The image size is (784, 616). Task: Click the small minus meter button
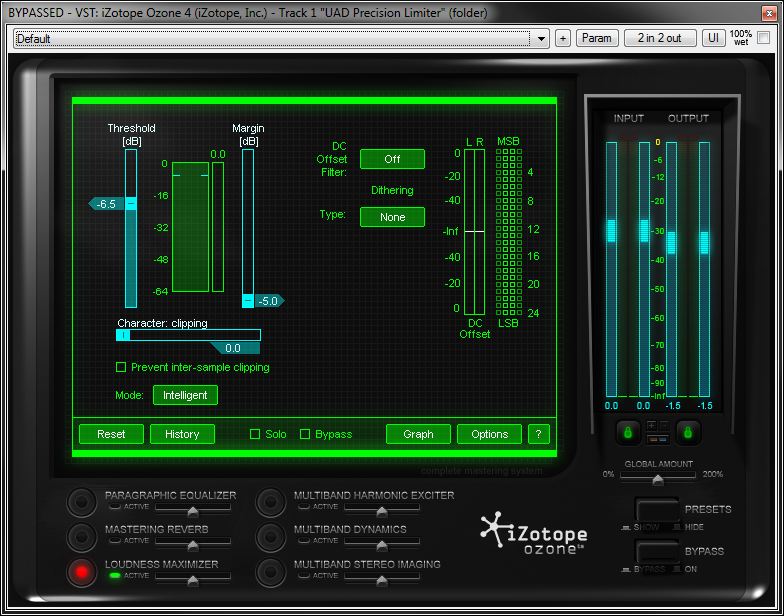point(664,426)
